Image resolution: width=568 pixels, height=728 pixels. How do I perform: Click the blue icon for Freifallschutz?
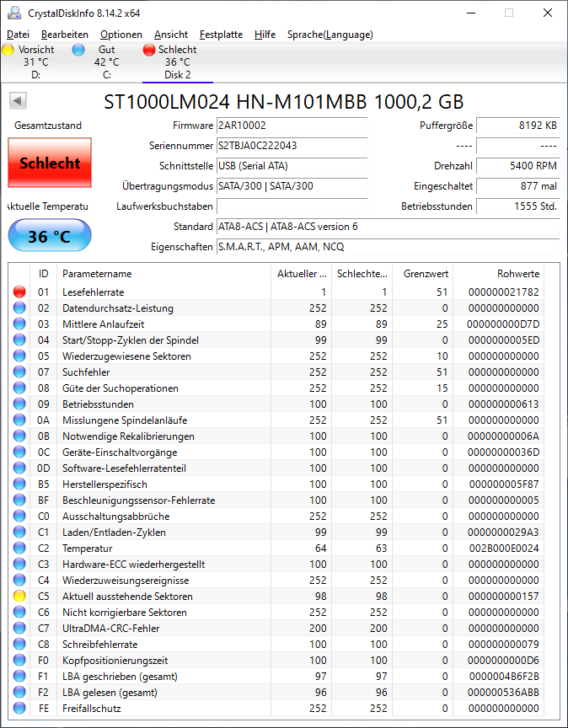[19, 708]
